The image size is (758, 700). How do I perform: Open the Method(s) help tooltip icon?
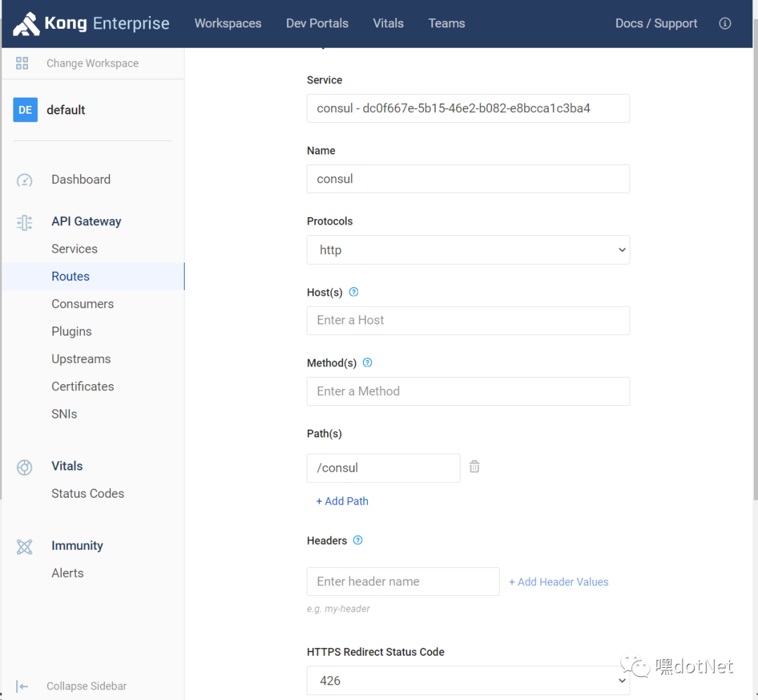367,362
